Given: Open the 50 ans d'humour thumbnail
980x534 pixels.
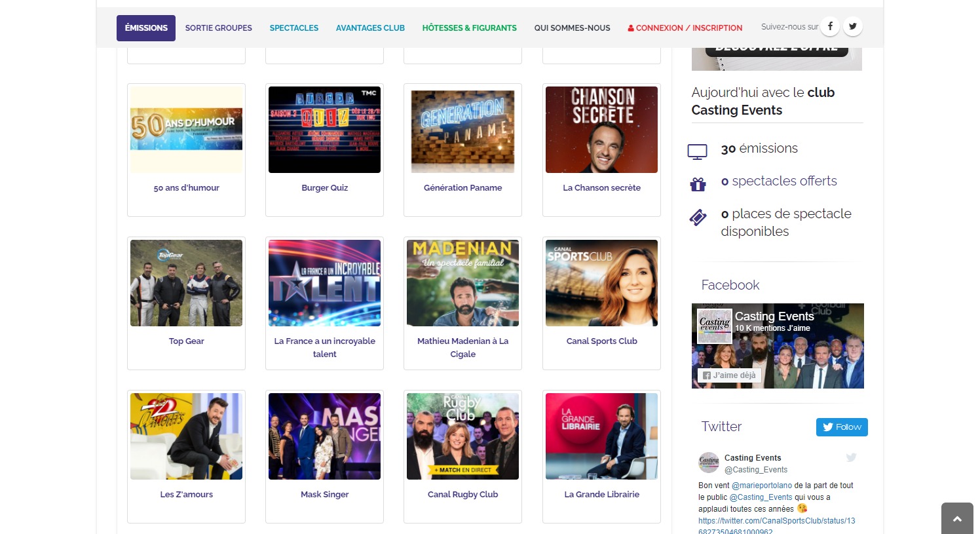Looking at the screenshot, I should click(x=186, y=130).
